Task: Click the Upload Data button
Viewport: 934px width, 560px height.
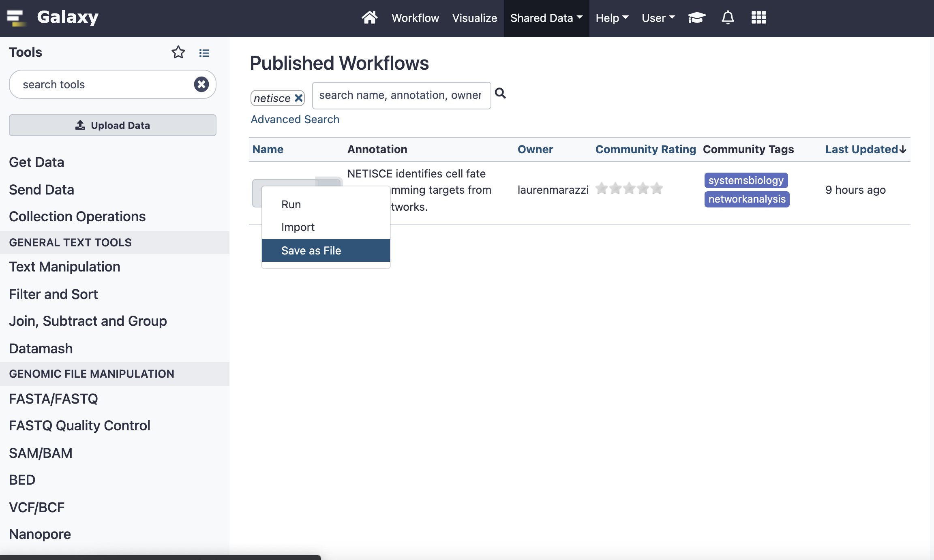Action: [113, 125]
